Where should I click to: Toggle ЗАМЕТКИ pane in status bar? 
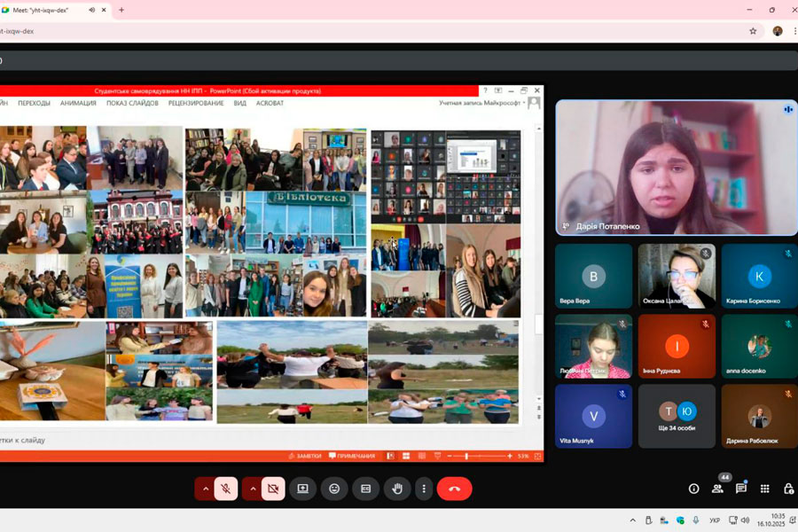[x=305, y=456]
